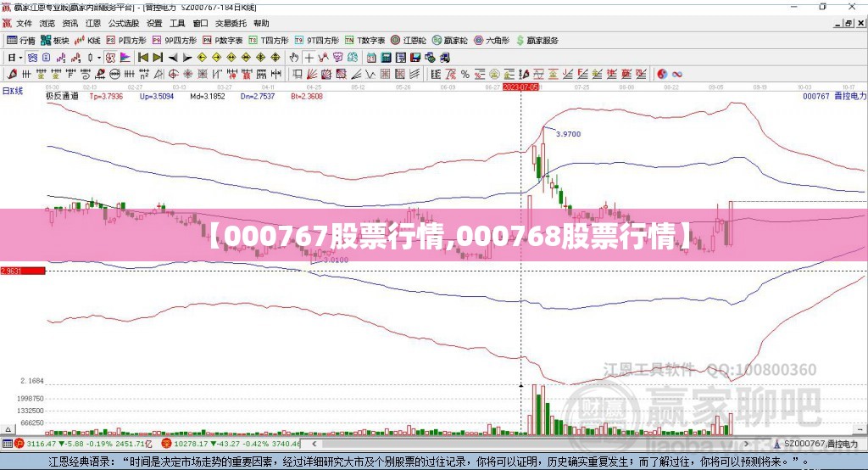Click the zigzag wave line tool
The image size is (868, 470).
tap(370, 75)
